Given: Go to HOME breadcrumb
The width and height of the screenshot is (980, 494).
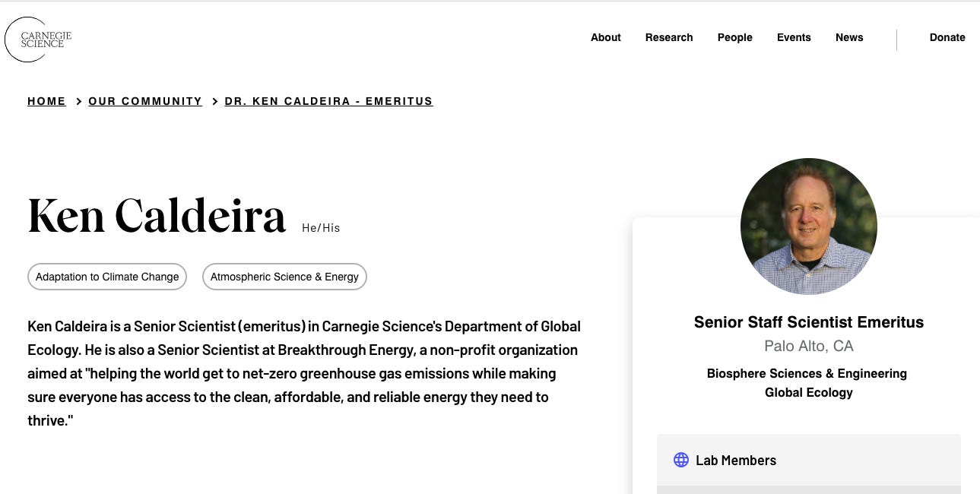Looking at the screenshot, I should tap(46, 101).
